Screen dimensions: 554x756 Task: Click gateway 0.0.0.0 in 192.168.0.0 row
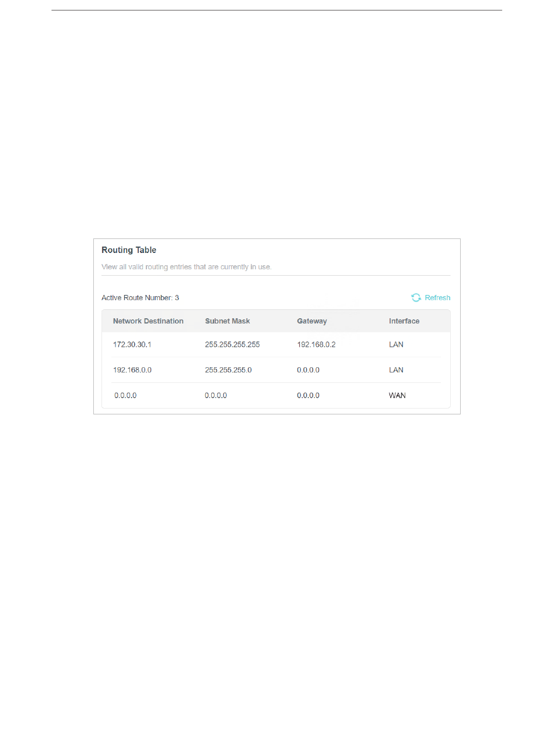coord(308,370)
